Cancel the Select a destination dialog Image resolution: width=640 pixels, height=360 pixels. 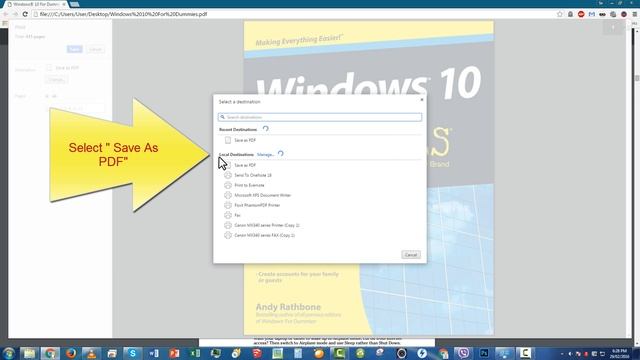[411, 255]
